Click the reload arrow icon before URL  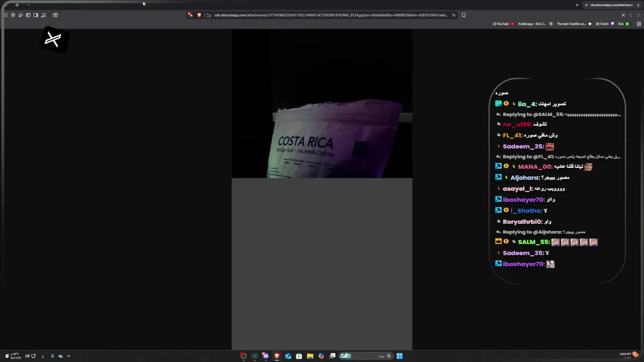point(209,15)
